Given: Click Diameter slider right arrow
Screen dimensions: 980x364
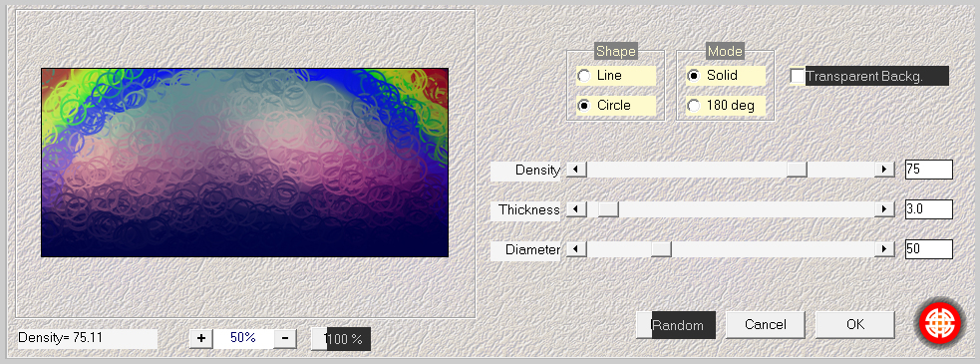Looking at the screenshot, I should click(x=883, y=249).
